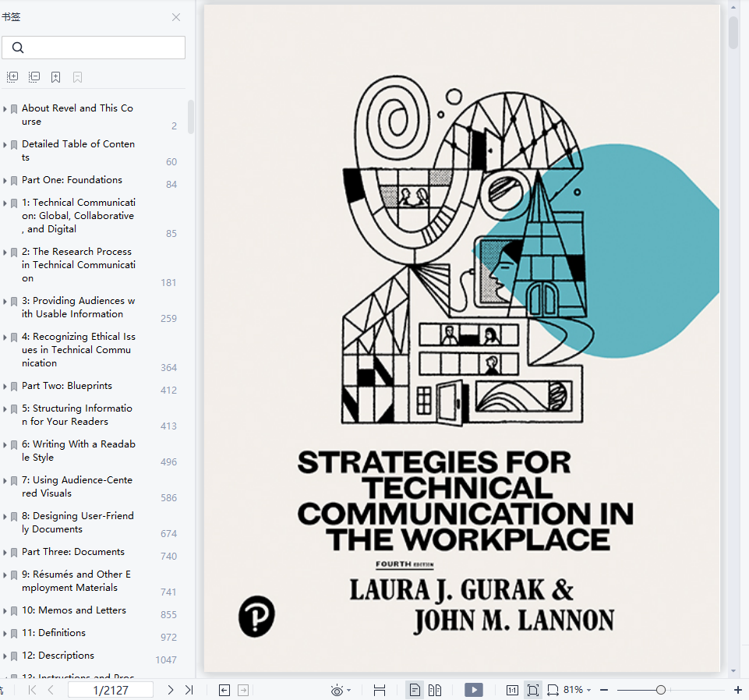Click the page-width icon beside 81%
This screenshot has height=700, width=749.
pos(553,690)
